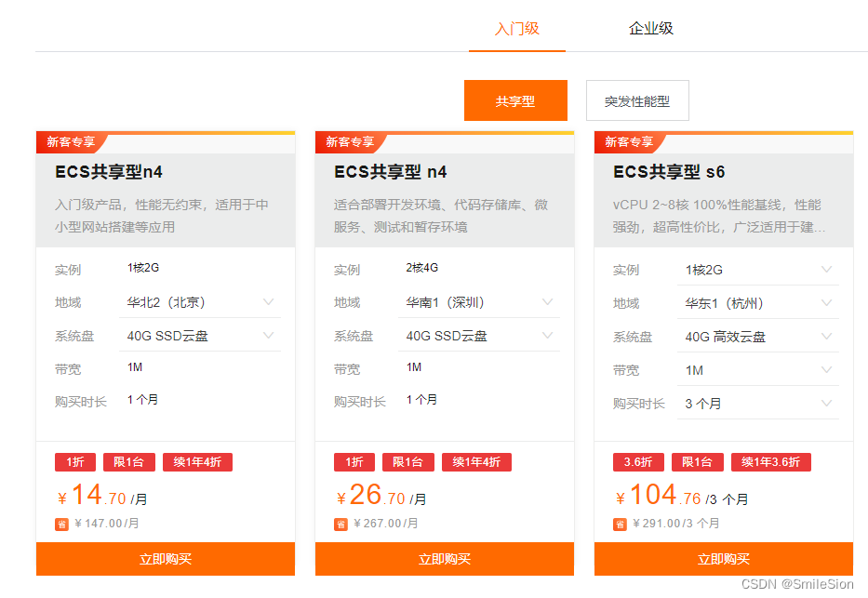Open 地域 dropdown showing 华北2（北京）
This screenshot has width=868, height=598.
click(200, 302)
